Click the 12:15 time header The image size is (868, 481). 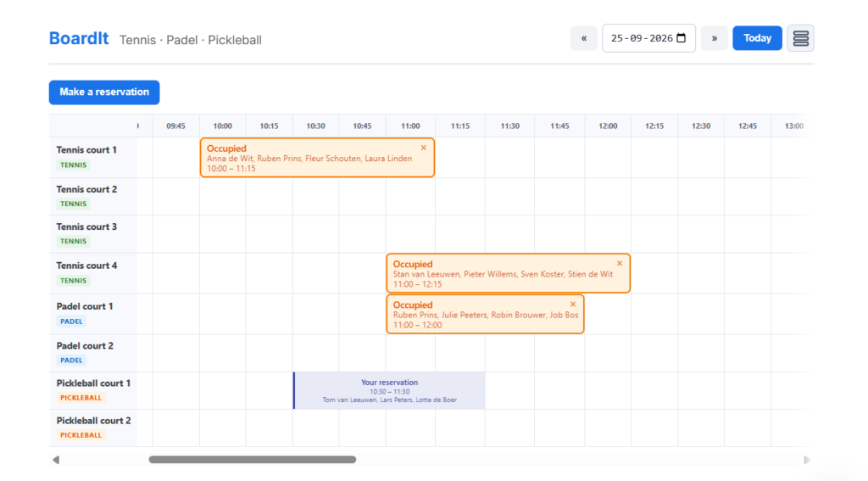point(654,126)
